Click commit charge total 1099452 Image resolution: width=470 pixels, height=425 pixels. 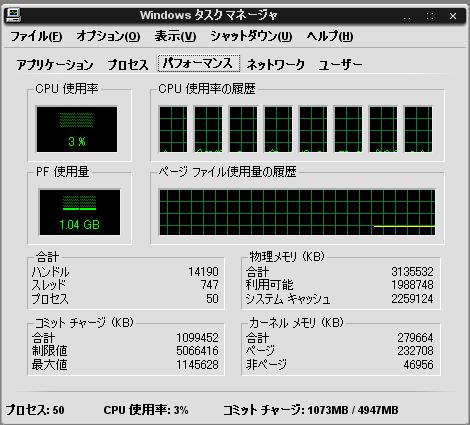197,338
